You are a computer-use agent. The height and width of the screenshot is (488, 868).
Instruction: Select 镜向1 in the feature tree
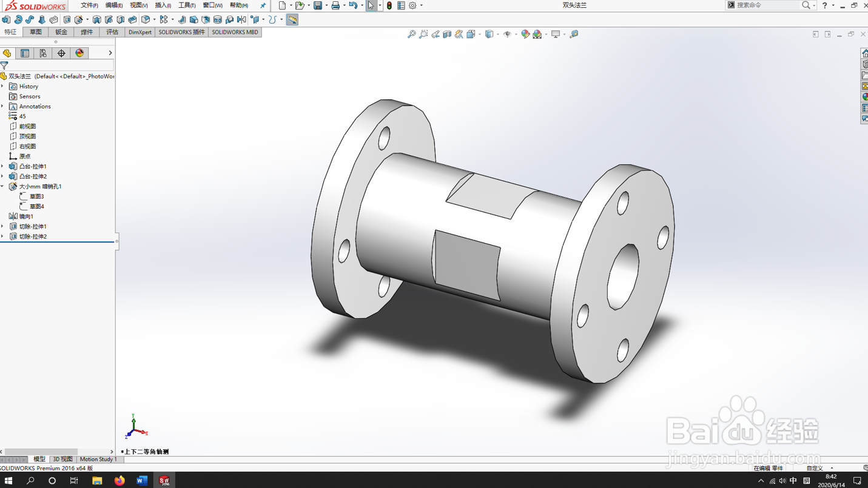(26, 216)
